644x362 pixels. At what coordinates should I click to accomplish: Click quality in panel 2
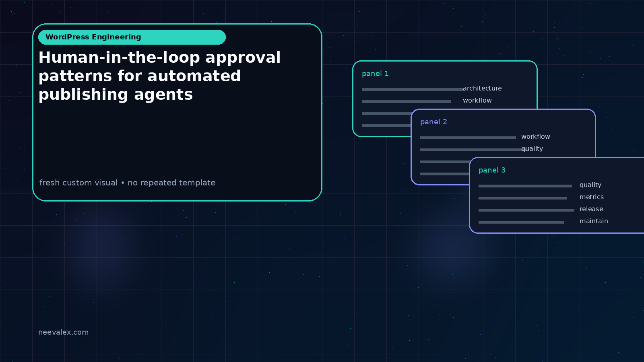(x=532, y=149)
